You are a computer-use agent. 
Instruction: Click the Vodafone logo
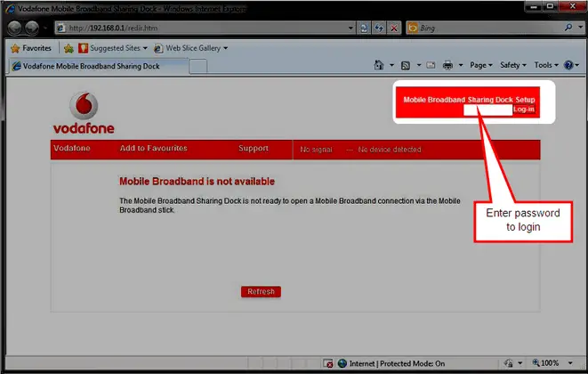84,113
